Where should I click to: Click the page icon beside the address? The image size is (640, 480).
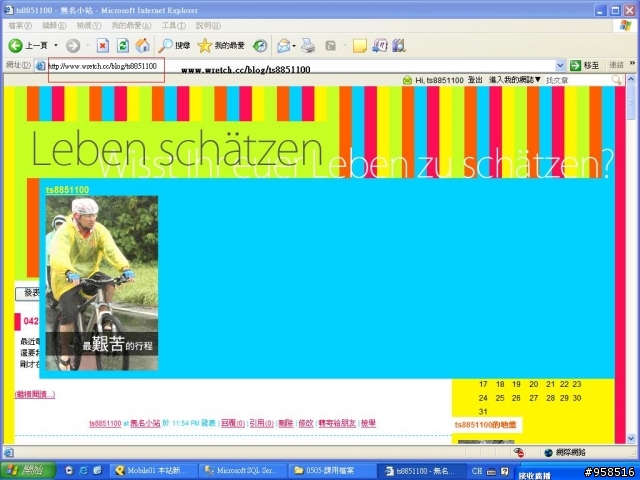40,65
